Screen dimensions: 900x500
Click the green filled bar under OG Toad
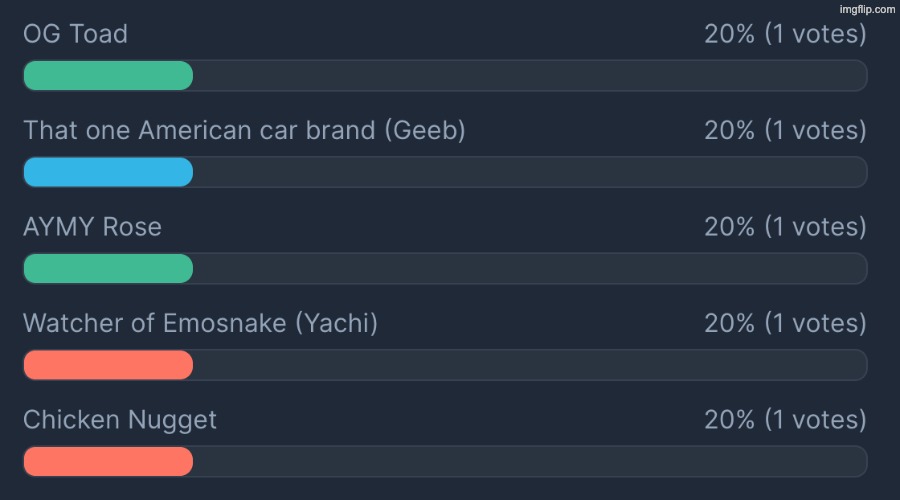click(x=108, y=76)
